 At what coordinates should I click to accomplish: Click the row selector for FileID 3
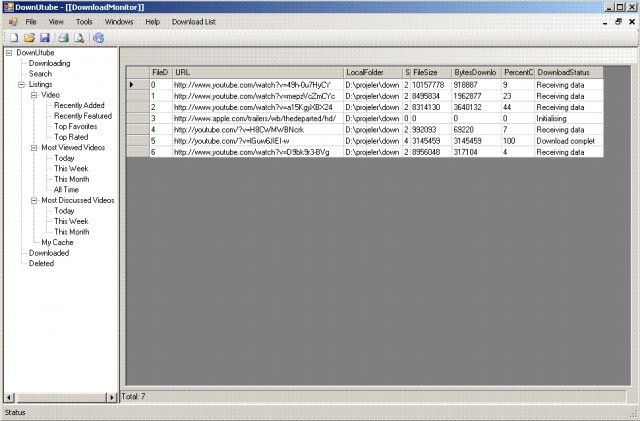(138, 118)
